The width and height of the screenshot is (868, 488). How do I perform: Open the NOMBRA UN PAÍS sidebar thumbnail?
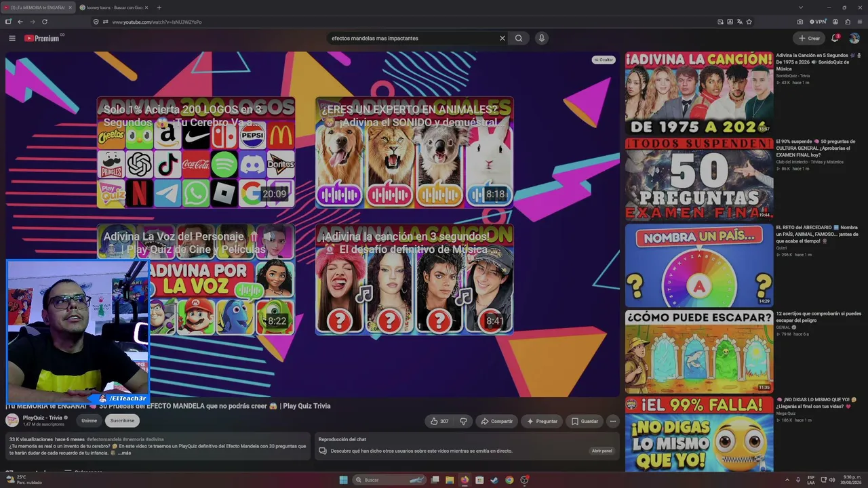(x=699, y=265)
